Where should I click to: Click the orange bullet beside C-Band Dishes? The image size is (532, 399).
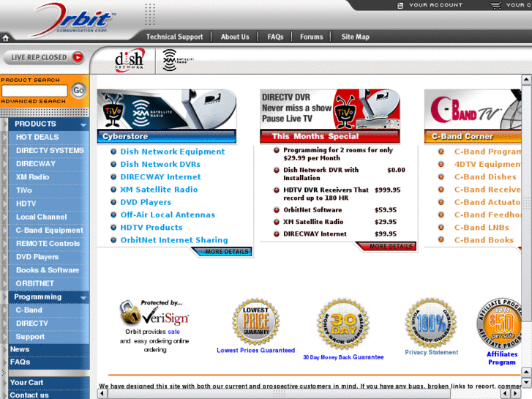441,177
